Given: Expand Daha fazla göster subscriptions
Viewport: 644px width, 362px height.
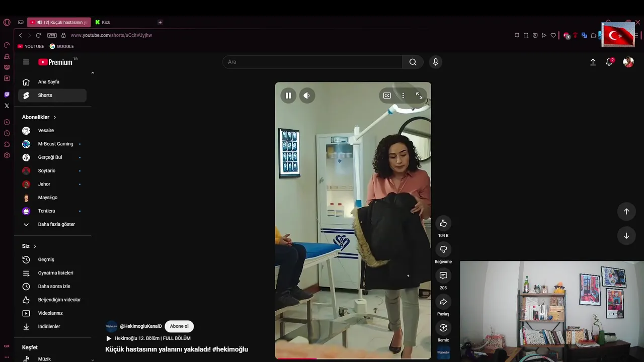Looking at the screenshot, I should [52, 224].
